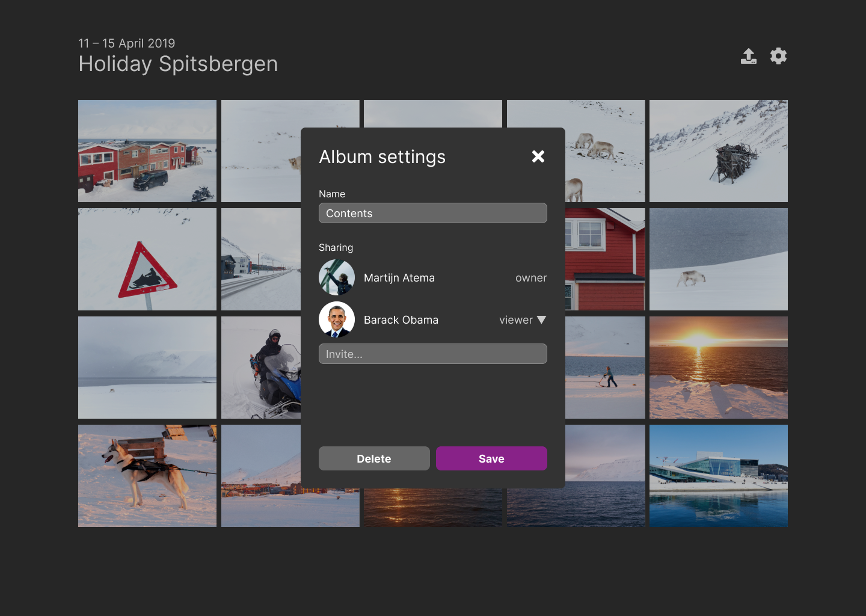Screen dimensions: 866x616
Task: Open album settings via gear icon
Action: point(778,56)
